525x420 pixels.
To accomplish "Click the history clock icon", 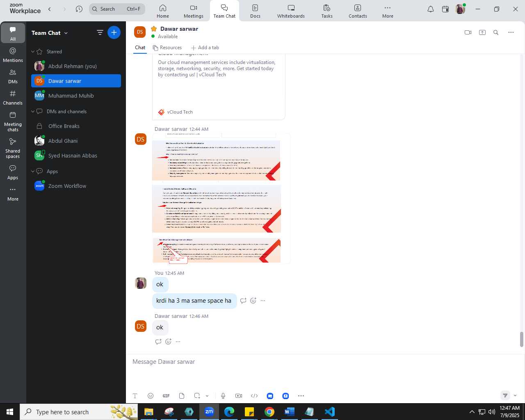I will coord(79,9).
